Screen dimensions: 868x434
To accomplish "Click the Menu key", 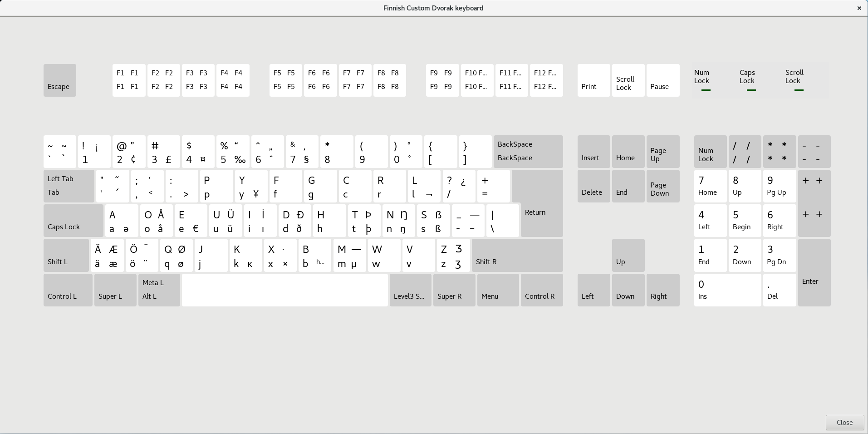I will (x=498, y=290).
